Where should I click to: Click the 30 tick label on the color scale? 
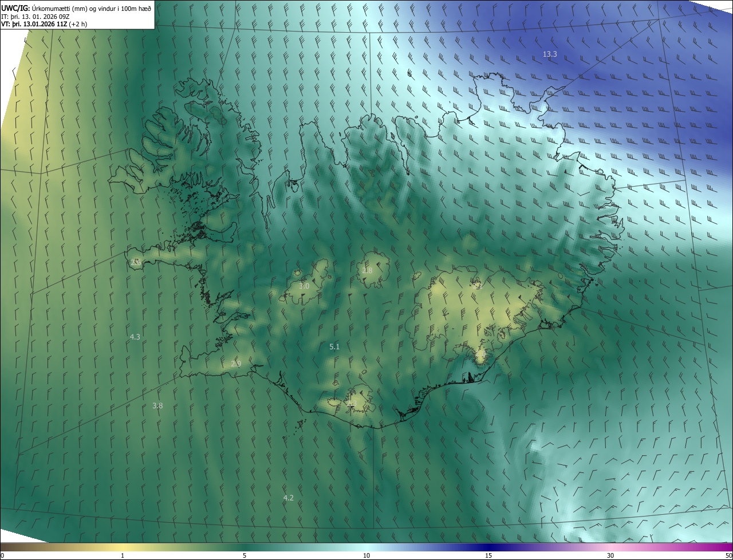tap(610, 555)
